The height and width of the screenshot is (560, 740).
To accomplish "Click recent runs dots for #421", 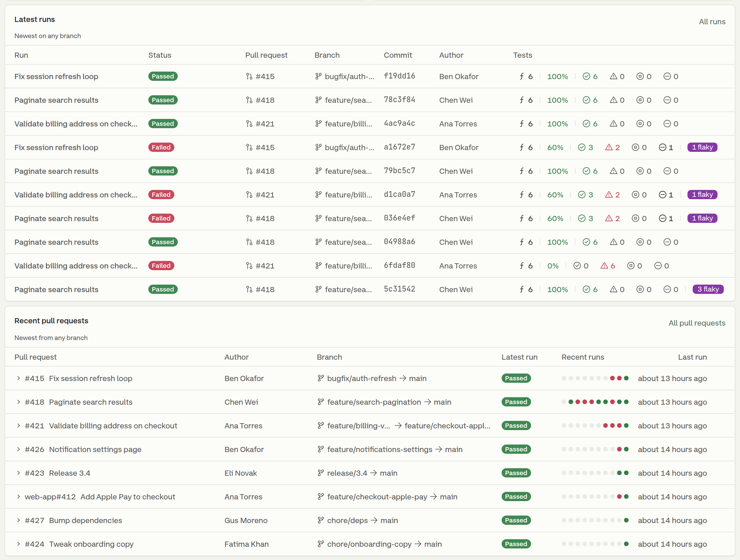I will [x=595, y=425].
